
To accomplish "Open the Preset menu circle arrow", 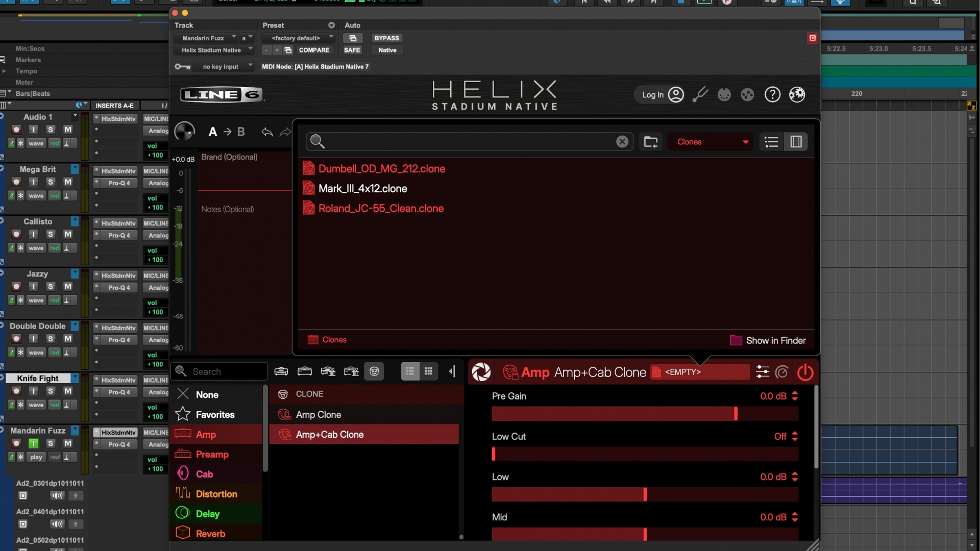I will point(331,26).
